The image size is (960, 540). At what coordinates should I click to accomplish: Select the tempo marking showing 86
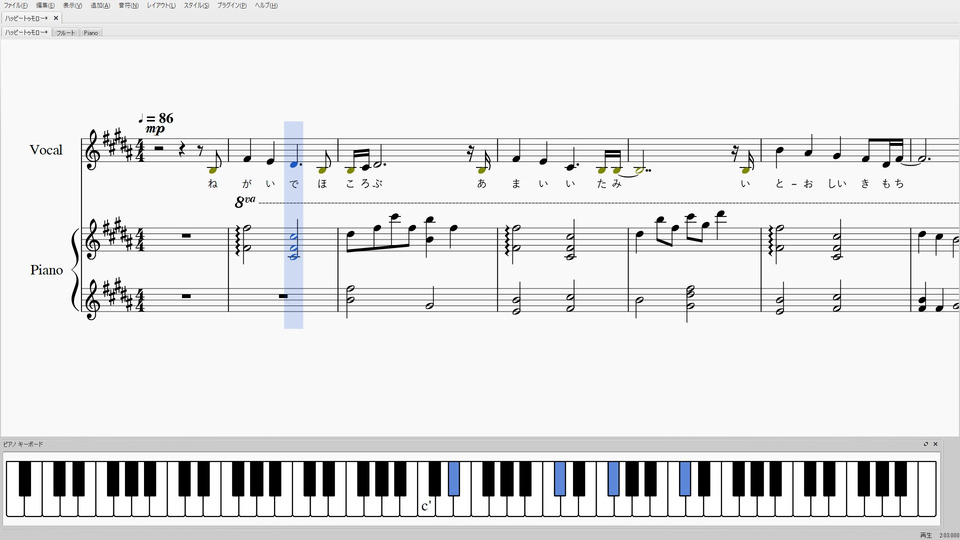coord(156,118)
